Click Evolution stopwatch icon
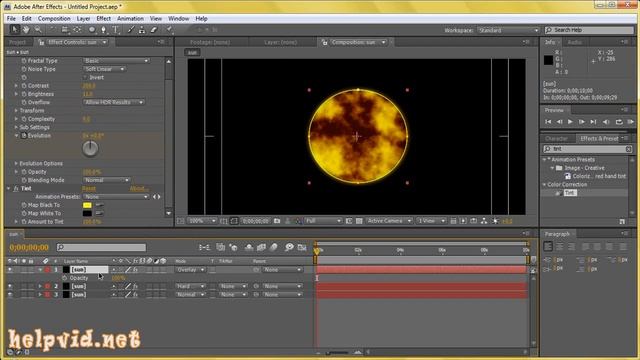The image size is (640, 360). pos(24,136)
